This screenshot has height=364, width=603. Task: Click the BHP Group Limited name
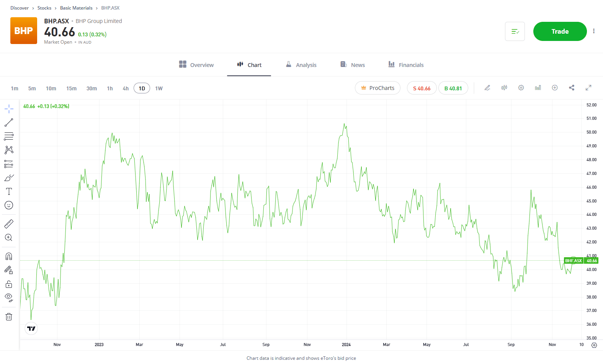click(99, 21)
